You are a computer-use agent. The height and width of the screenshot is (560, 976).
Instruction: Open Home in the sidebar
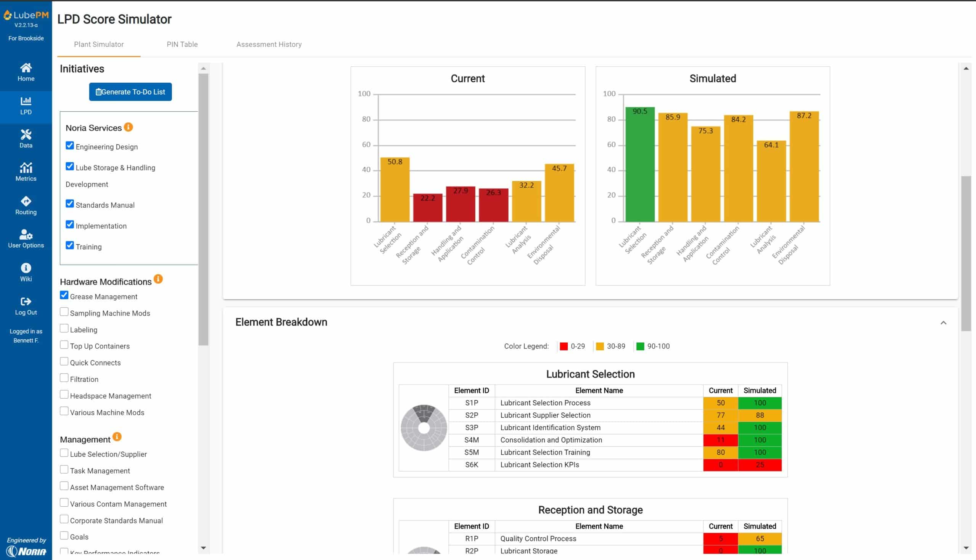click(x=26, y=72)
